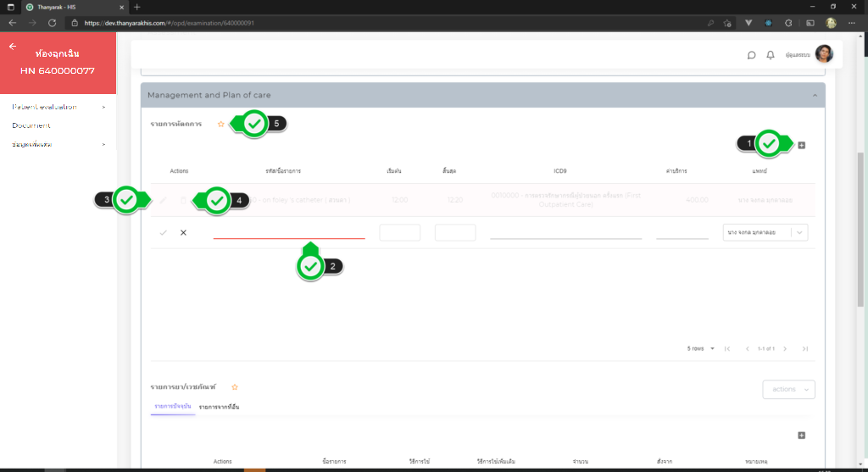Switch to the รายการจากที่อื่น tab
Viewport: 868px width, 472px height.
219,408
